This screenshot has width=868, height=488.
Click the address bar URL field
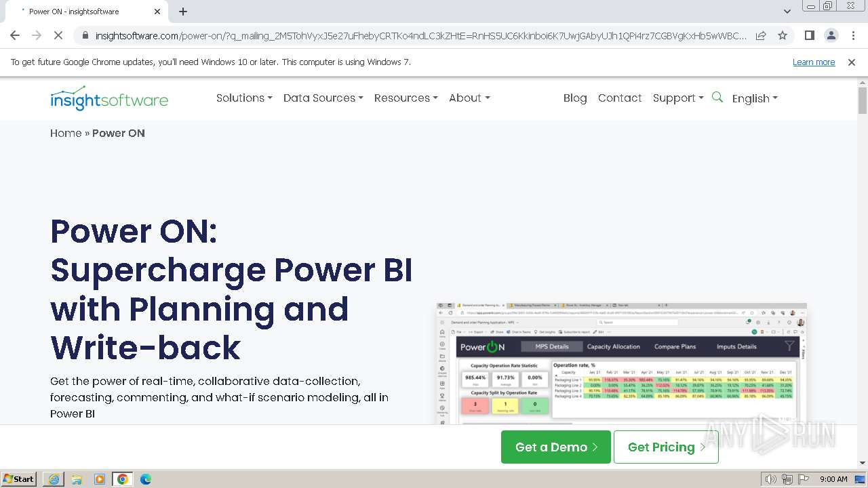click(x=420, y=35)
